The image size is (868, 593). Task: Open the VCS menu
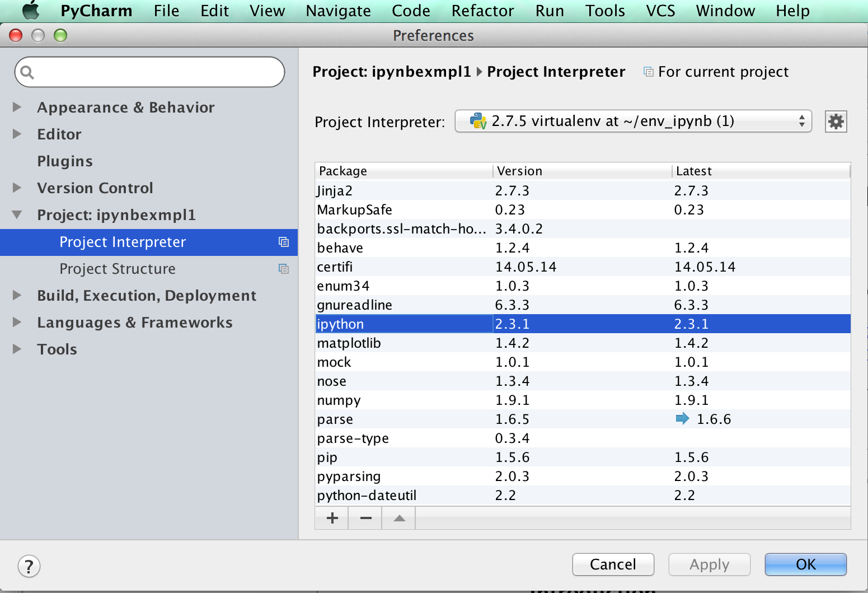[660, 11]
